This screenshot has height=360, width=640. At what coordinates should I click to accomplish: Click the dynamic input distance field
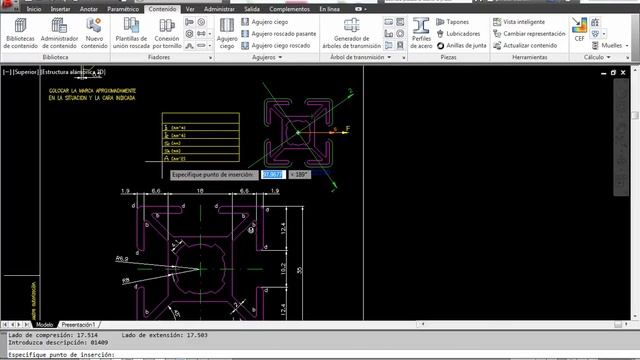273,175
